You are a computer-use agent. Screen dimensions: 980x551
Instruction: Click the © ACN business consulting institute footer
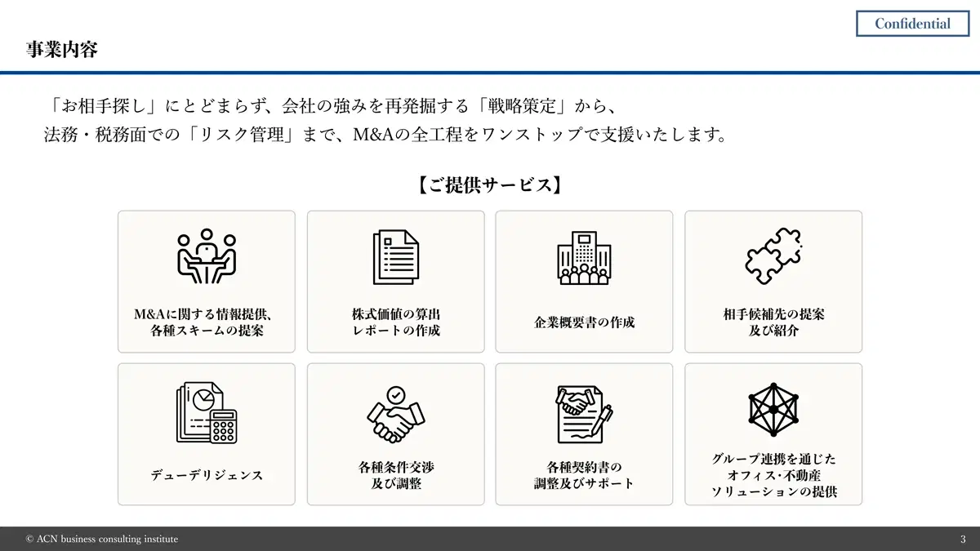[102, 540]
